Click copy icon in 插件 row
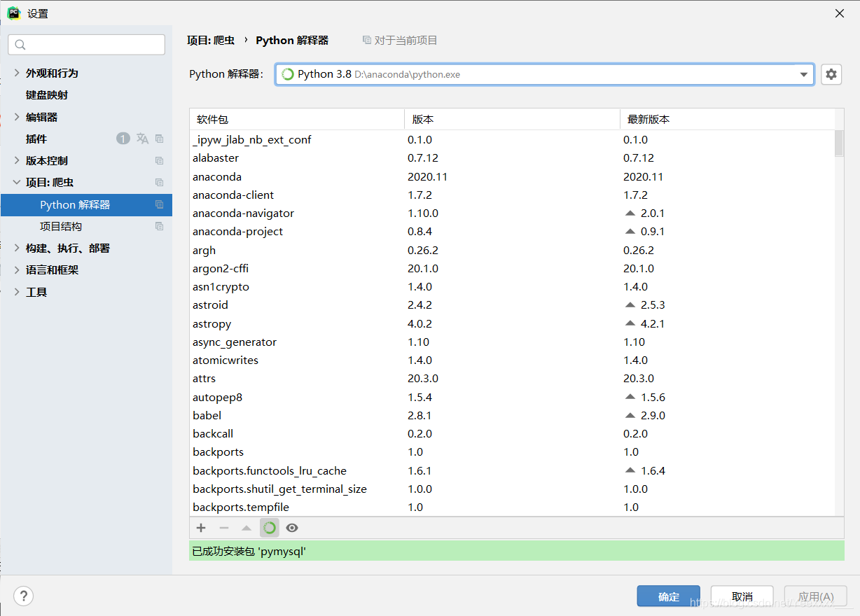860x616 pixels. coord(159,139)
